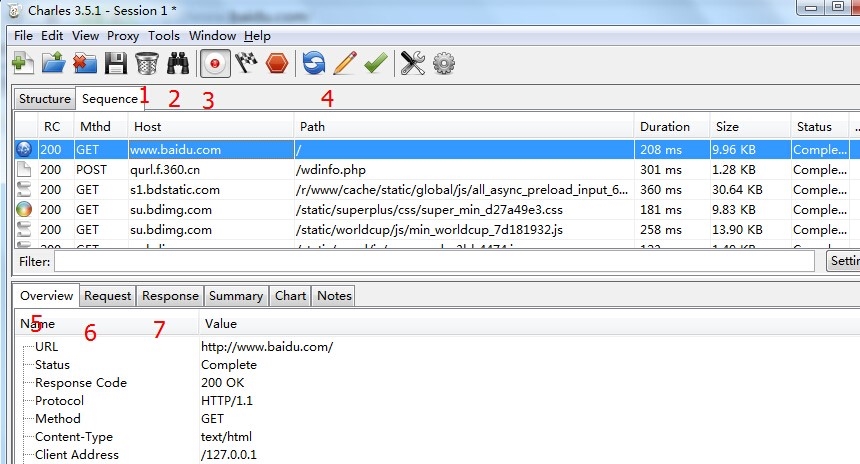Close session with red X folder icon

(84, 63)
